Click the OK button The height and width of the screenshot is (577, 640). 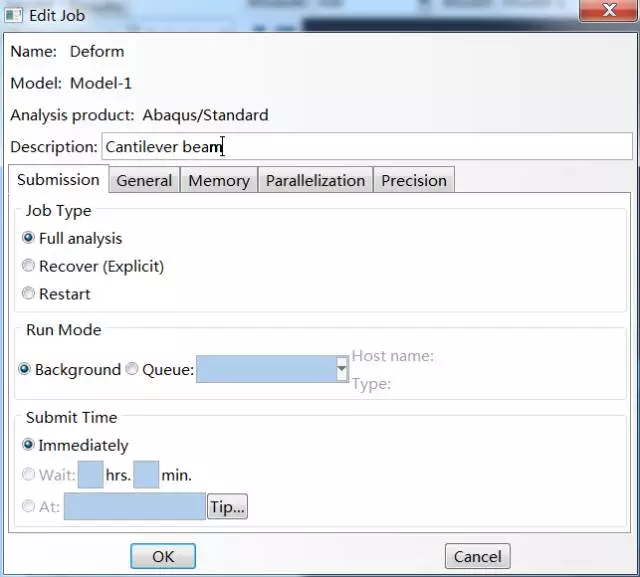point(163,556)
